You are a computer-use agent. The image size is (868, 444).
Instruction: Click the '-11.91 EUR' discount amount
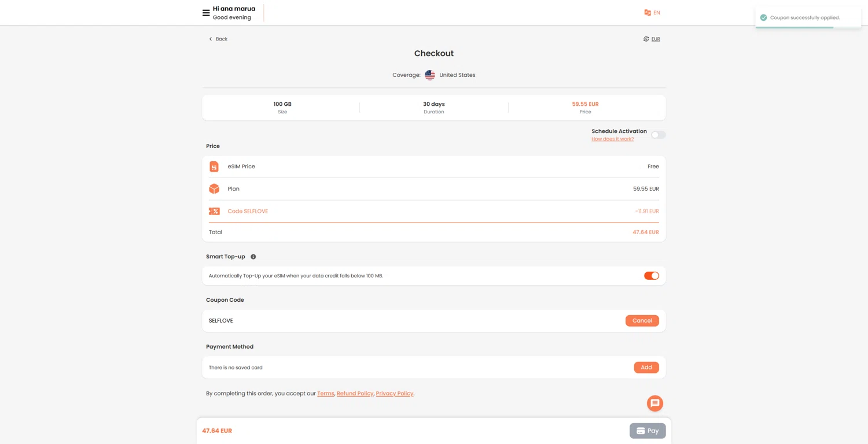[x=647, y=211]
